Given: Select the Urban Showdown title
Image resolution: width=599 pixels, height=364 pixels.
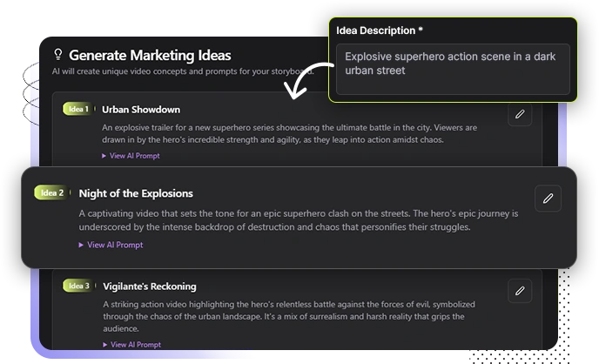Looking at the screenshot, I should 141,110.
